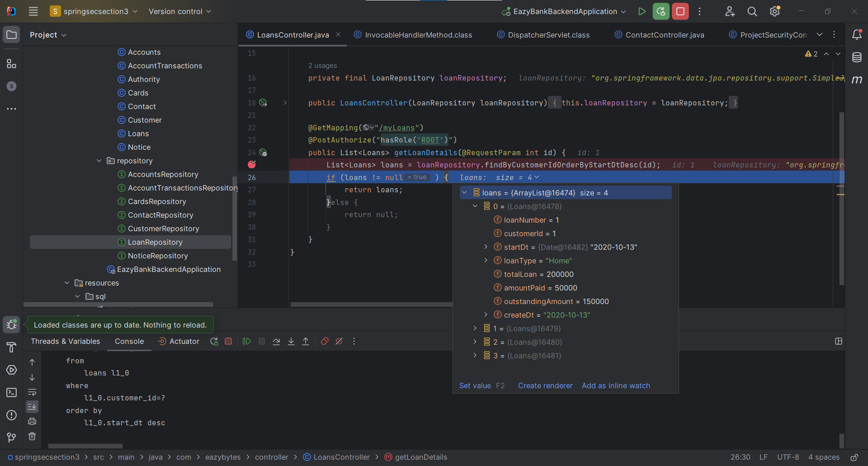Toggle breakpoint on line 25
Image resolution: width=868 pixels, height=466 pixels.
click(252, 165)
